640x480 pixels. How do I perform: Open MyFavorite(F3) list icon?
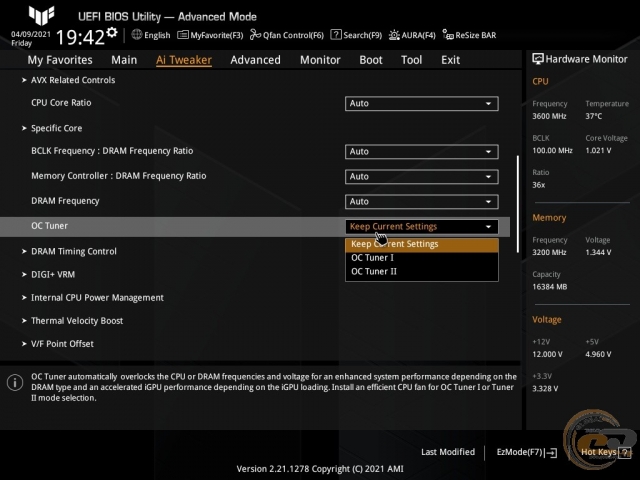[x=183, y=35]
